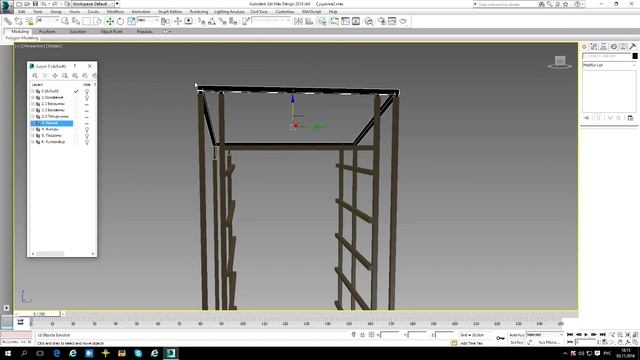Click the Align tool icon

[309, 21]
